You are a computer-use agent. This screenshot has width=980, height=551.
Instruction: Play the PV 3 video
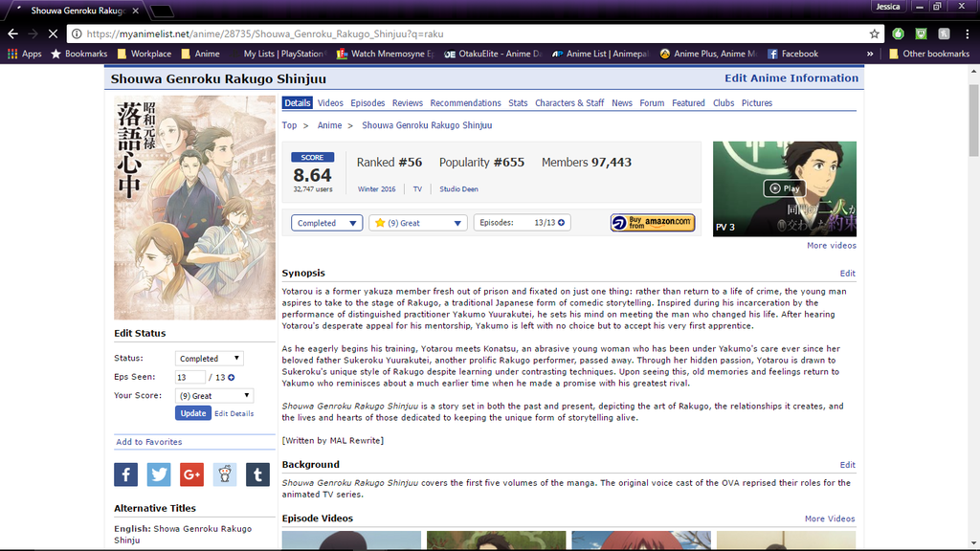coord(785,188)
